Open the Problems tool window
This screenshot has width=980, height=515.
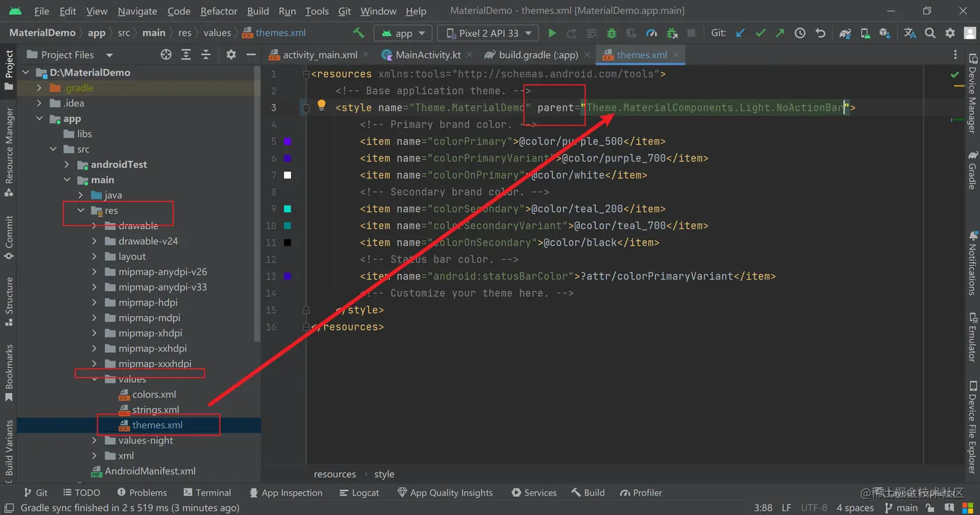tap(141, 493)
